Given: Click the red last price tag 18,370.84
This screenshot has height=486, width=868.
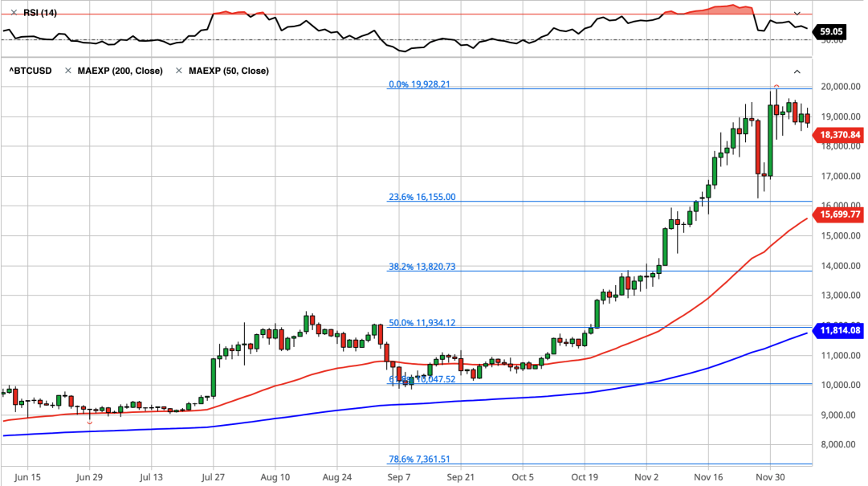Looking at the screenshot, I should click(x=838, y=135).
